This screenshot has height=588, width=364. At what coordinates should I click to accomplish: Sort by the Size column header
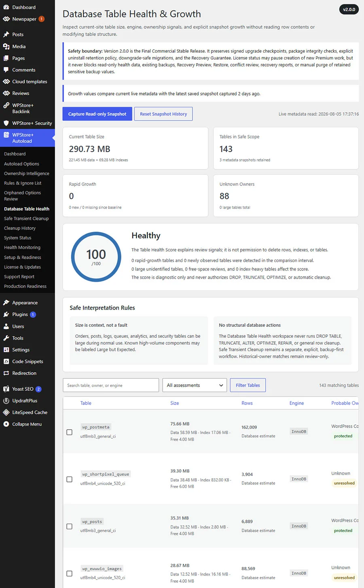[x=175, y=403]
